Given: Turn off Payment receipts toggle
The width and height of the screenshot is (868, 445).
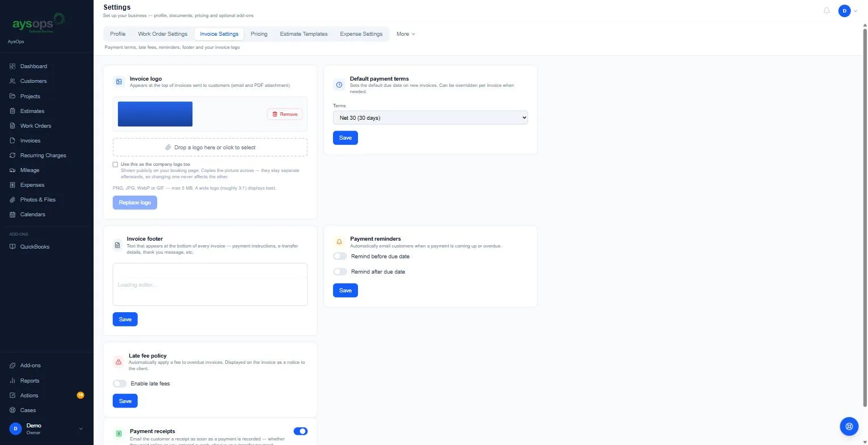Looking at the screenshot, I should click(300, 431).
